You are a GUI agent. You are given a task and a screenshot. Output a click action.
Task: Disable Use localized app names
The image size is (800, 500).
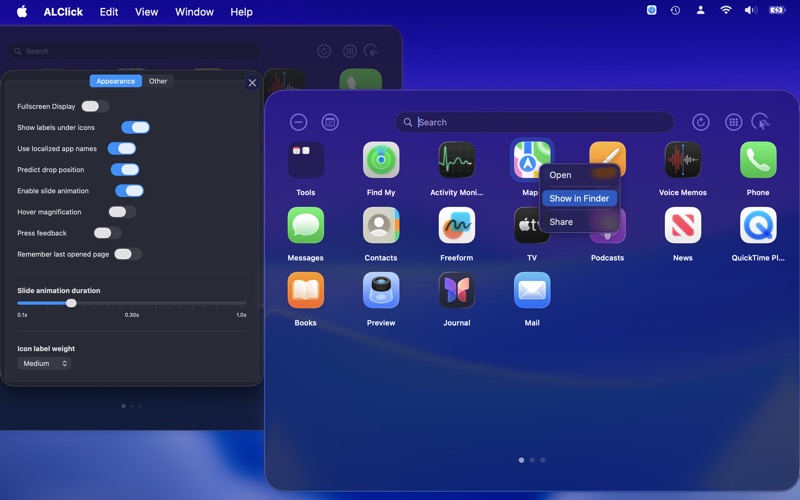(122, 148)
